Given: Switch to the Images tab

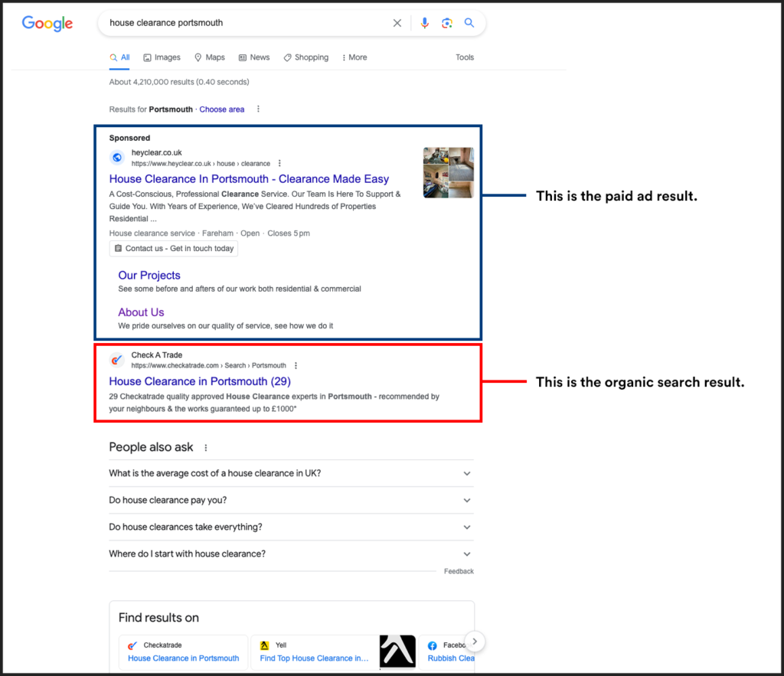Looking at the screenshot, I should 162,57.
